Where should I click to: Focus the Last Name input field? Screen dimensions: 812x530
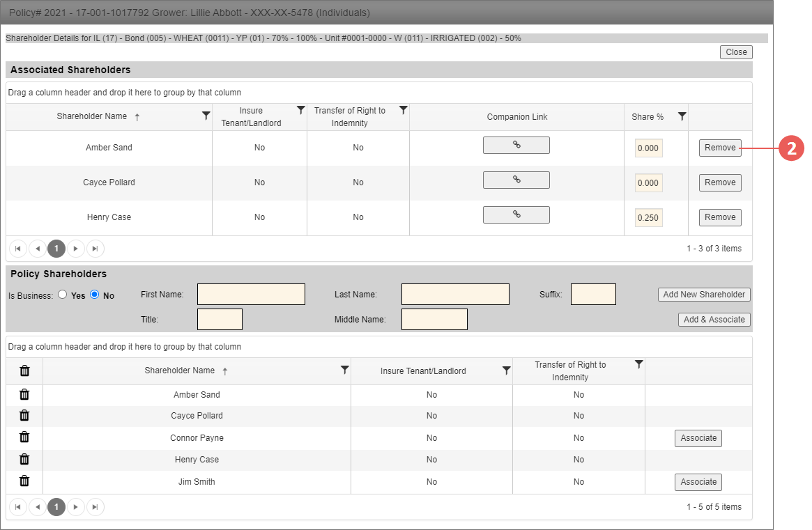pyautogui.click(x=455, y=294)
